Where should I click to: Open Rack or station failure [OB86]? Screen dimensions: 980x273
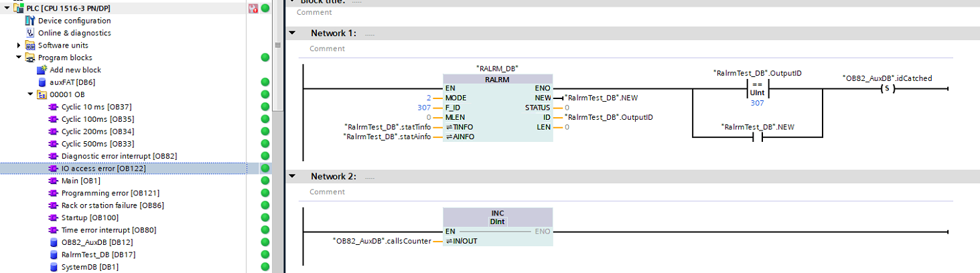112,205
